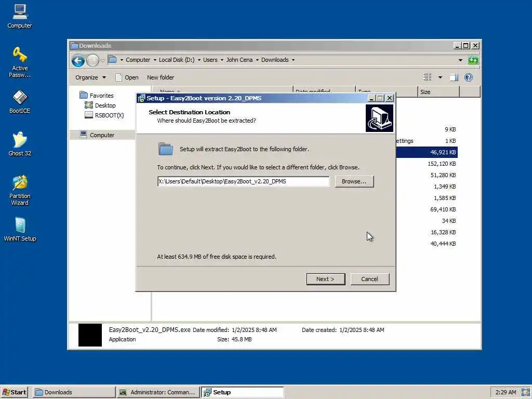This screenshot has width=532, height=399.
Task: Switch to Downloads taskbar button
Action: coord(74,392)
